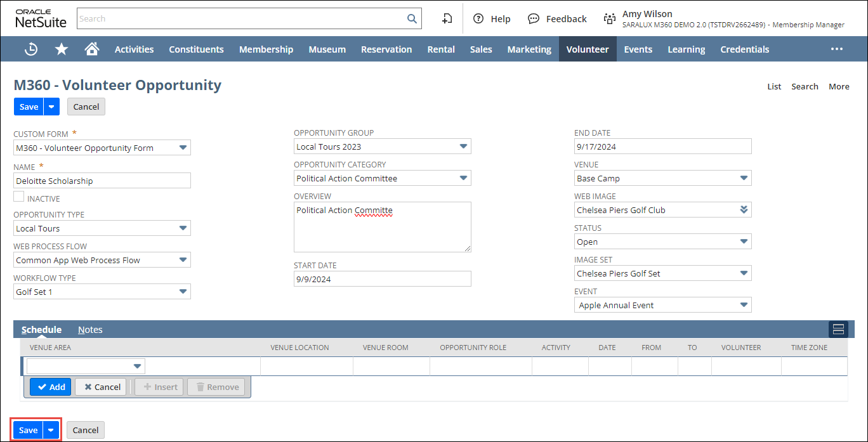
Task: Click the Overview text area
Action: click(x=382, y=227)
